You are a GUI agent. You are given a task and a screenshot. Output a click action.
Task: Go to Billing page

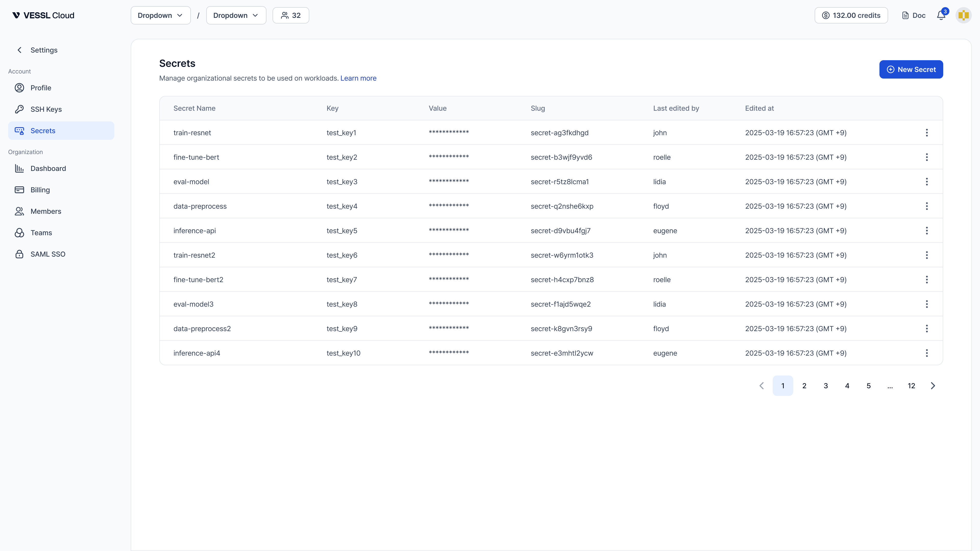61,190
